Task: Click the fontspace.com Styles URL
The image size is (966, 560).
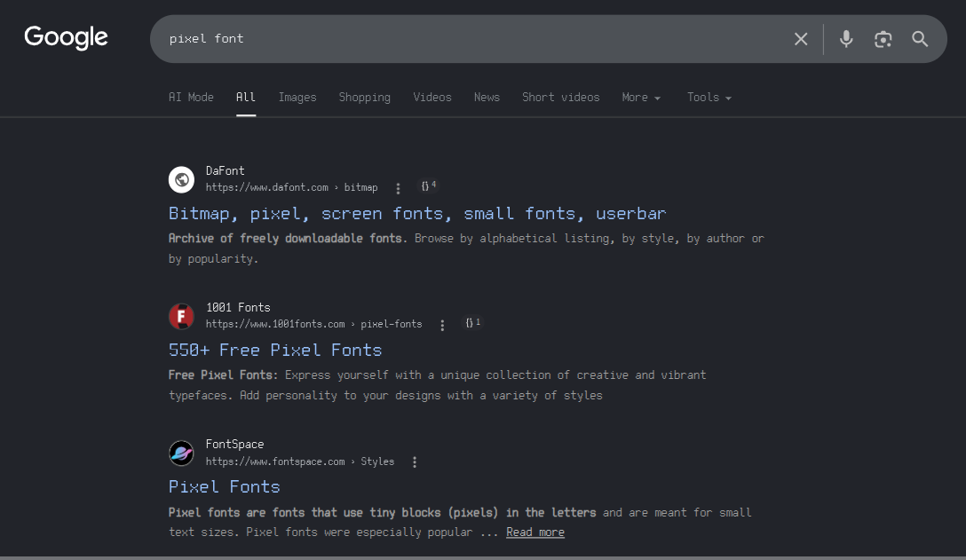Action: tap(300, 461)
